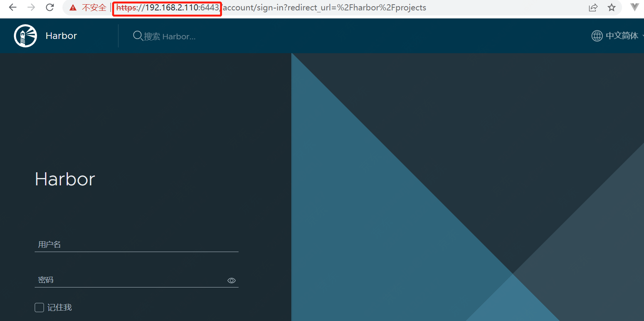Viewport: 644px width, 321px height.
Task: Click the search magnifier icon
Action: point(138,36)
